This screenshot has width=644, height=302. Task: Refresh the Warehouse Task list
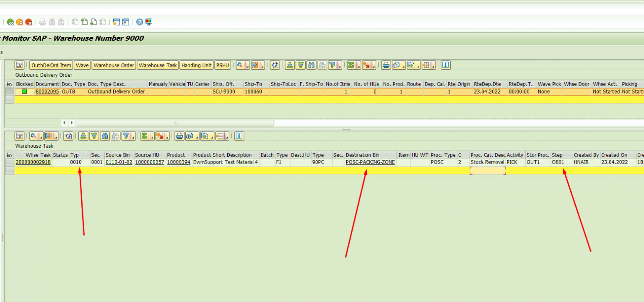(x=68, y=136)
